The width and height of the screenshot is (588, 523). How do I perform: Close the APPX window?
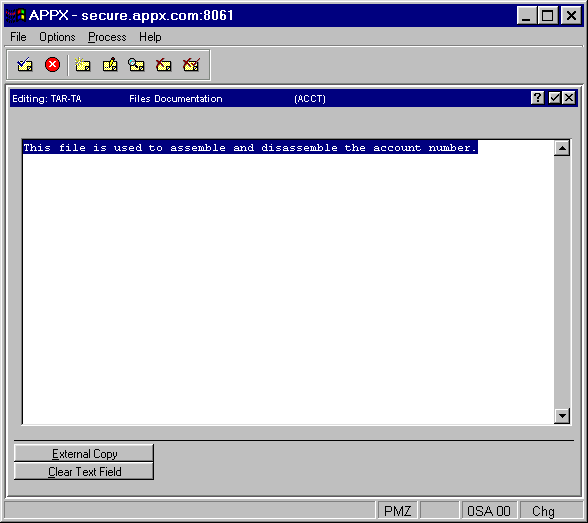(571, 16)
